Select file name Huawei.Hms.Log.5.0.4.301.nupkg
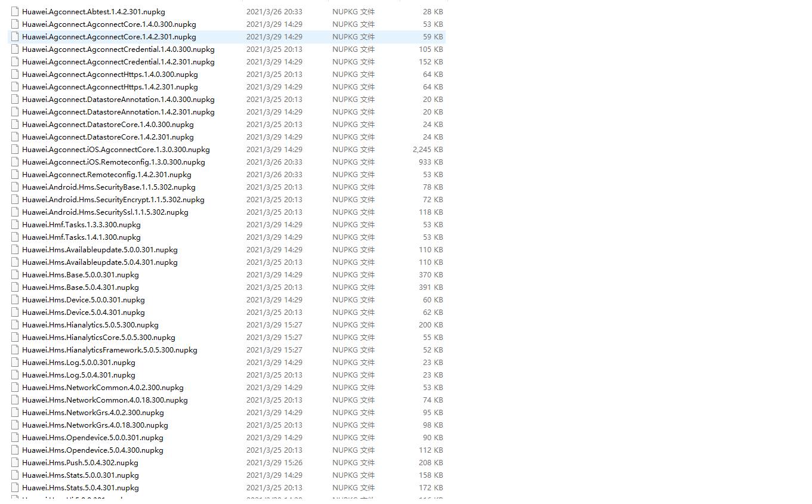The image size is (812, 504). 79,375
